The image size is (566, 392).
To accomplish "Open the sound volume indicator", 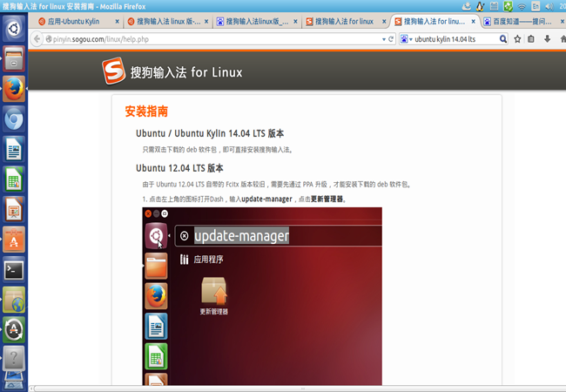I will tap(549, 6).
